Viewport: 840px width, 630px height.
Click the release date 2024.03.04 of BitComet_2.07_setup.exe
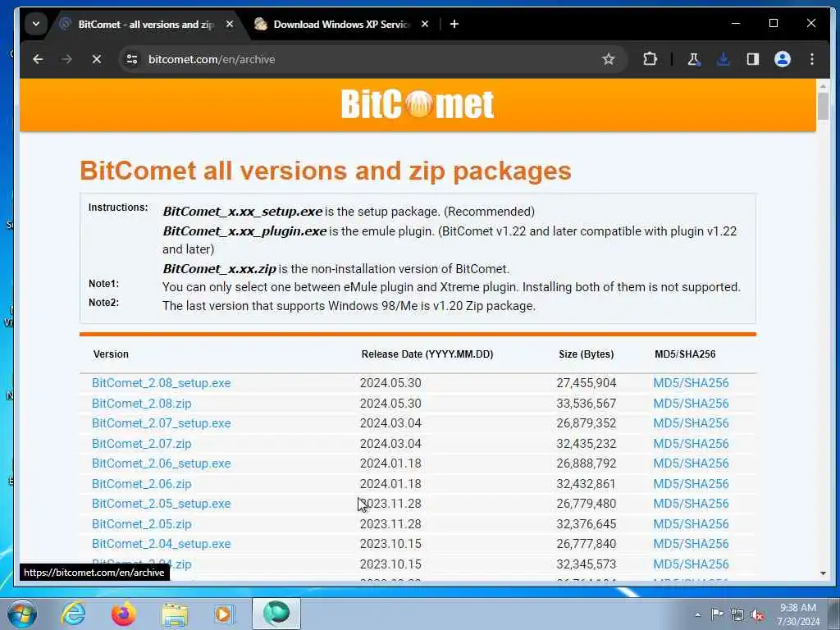pos(390,423)
